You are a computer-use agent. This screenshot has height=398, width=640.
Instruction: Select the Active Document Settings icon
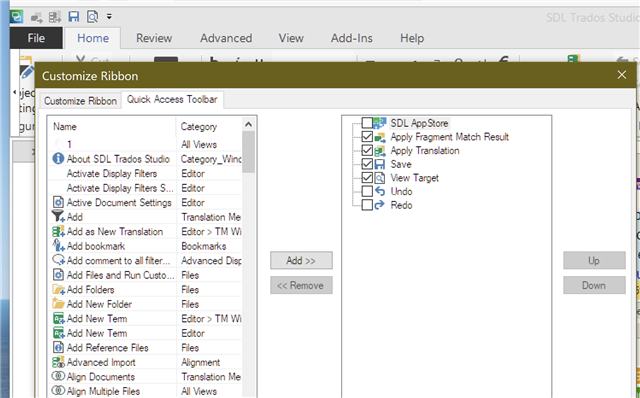pyautogui.click(x=58, y=202)
